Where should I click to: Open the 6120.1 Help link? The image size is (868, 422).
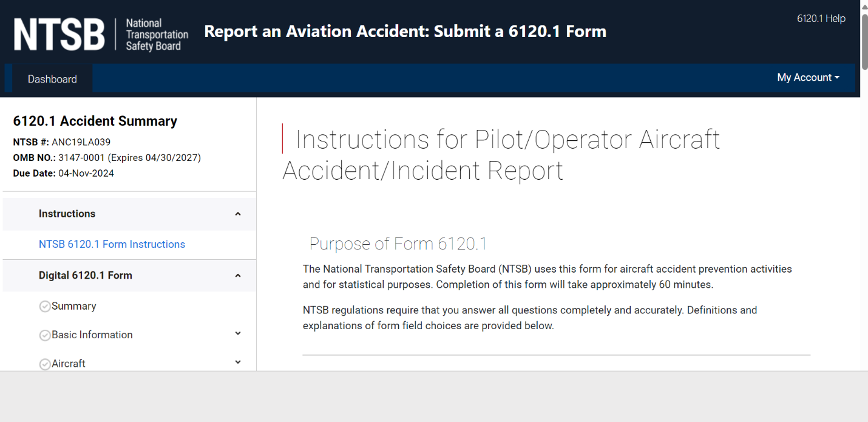coord(821,18)
